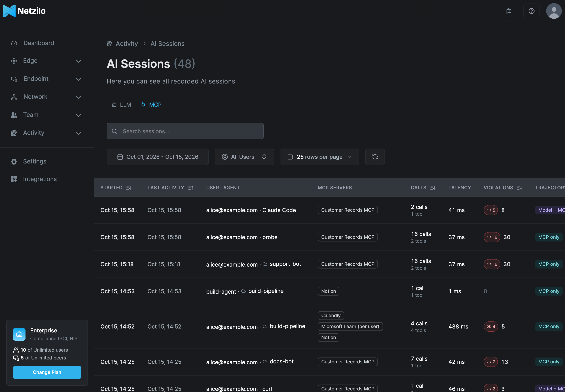Image resolution: width=565 pixels, height=392 pixels.
Task: Click the Microsoft Learn (per user) tag
Action: (350, 326)
